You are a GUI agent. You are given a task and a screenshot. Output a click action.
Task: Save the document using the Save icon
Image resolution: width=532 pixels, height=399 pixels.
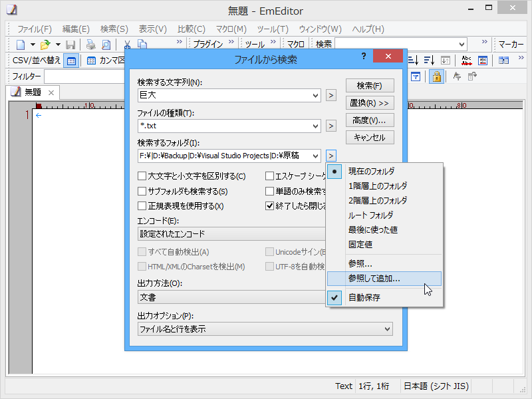(x=71, y=44)
